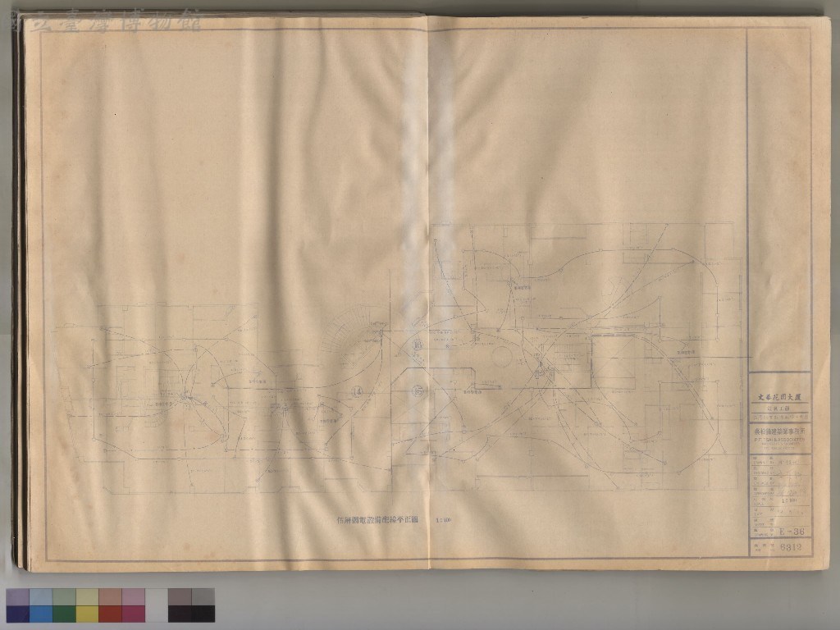Click the black patch under the medium gray patch
This screenshot has height=630, width=840.
pos(203,614)
